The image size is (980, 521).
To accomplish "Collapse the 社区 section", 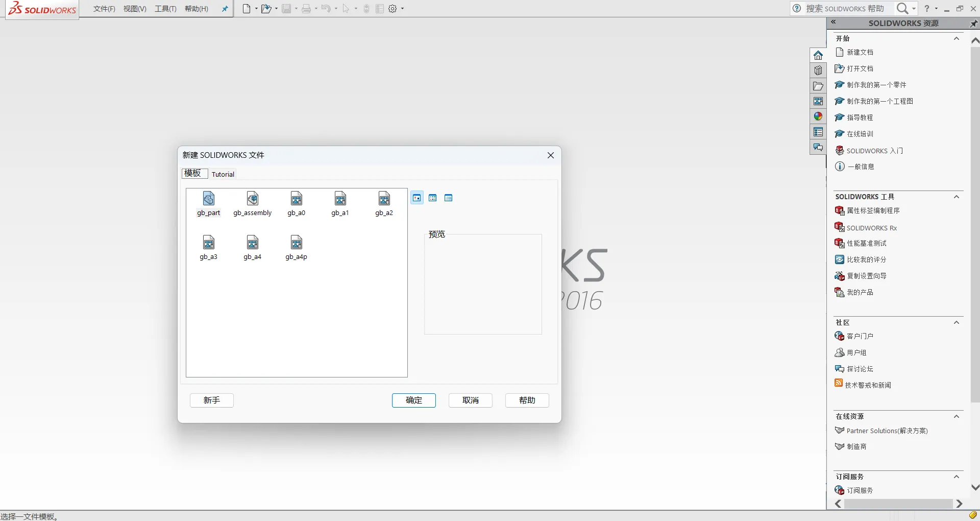I will (957, 322).
